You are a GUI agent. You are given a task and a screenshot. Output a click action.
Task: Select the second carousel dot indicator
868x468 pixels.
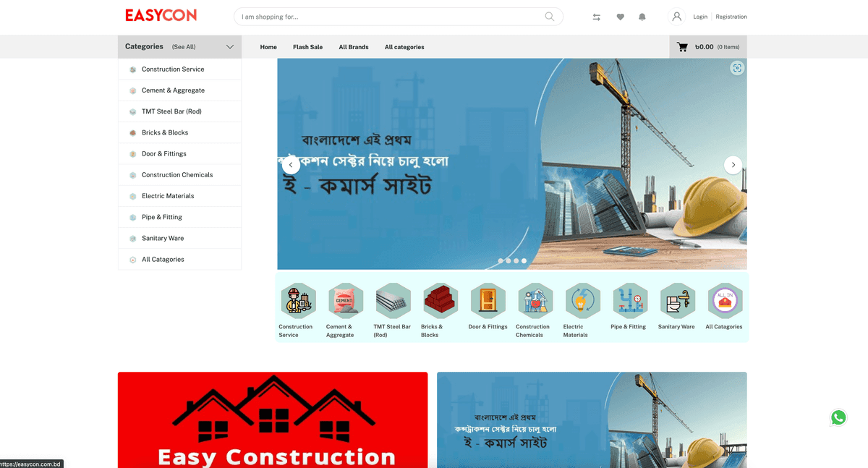pyautogui.click(x=508, y=260)
